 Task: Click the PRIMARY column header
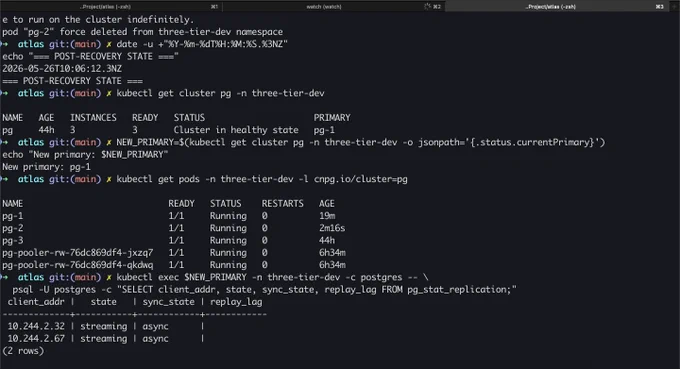[332, 118]
